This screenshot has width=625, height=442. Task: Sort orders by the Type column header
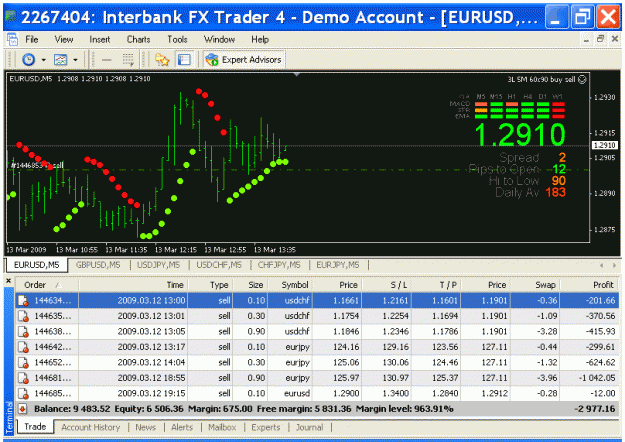pos(210,285)
